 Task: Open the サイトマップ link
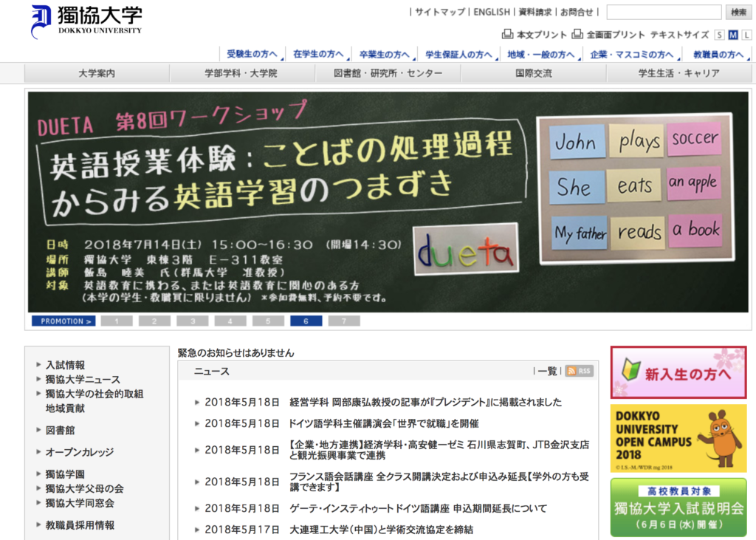click(440, 12)
